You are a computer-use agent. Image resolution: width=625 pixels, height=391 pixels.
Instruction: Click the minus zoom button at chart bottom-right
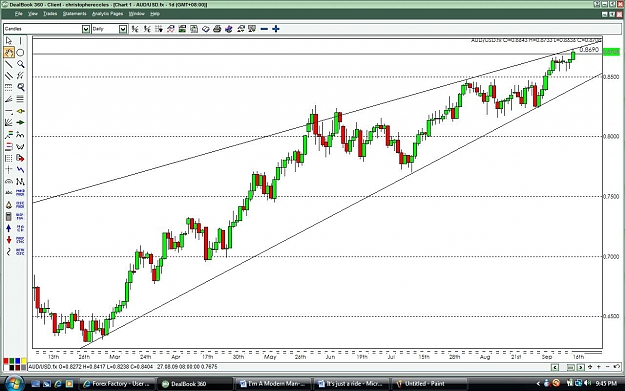click(x=607, y=367)
